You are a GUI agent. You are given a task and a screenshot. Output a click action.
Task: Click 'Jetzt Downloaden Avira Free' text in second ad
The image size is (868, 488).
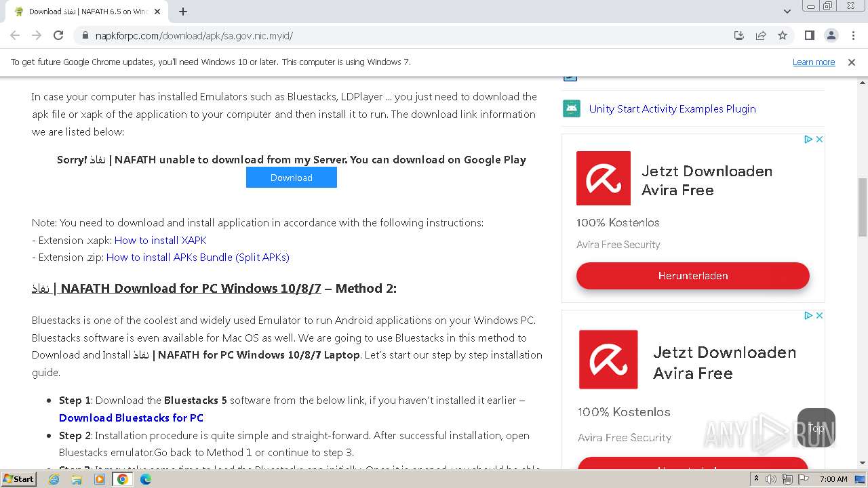click(x=724, y=363)
